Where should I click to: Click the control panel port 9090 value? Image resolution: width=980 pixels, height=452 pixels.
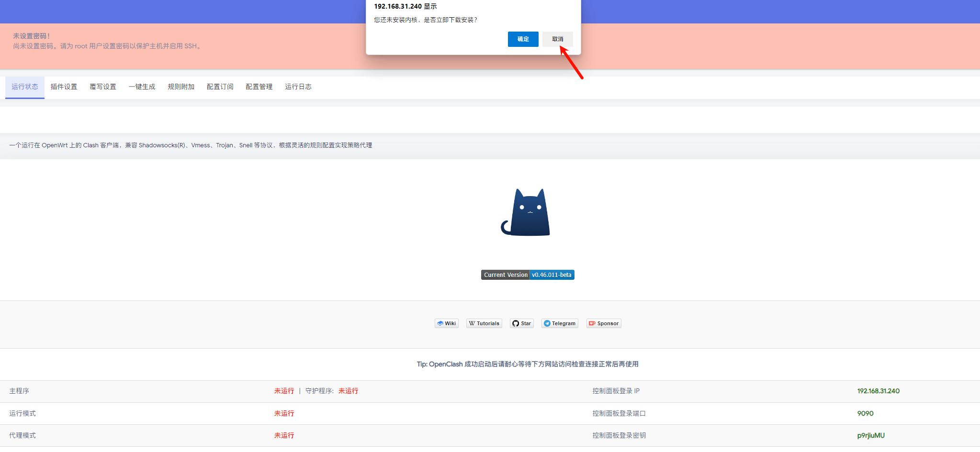[x=865, y=413]
